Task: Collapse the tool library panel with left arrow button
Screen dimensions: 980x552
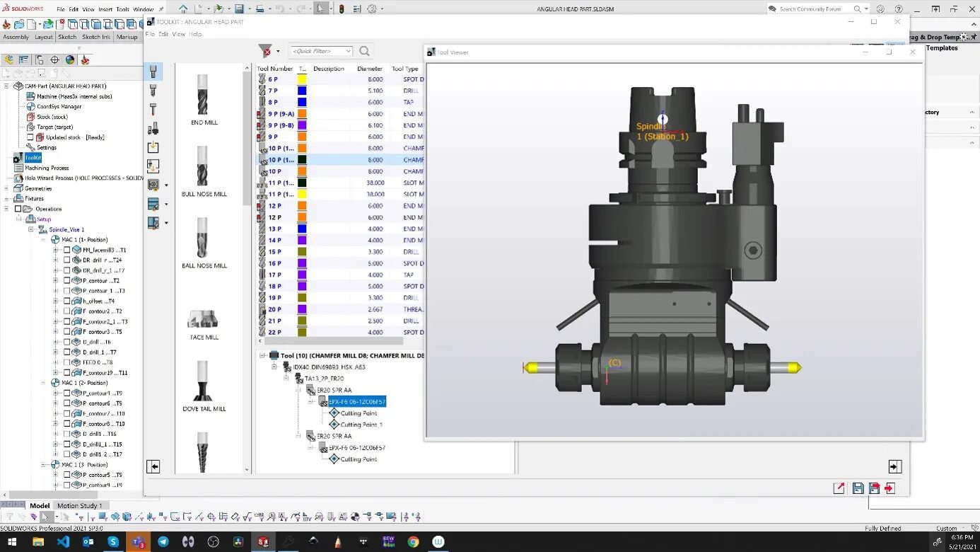Action: click(153, 466)
